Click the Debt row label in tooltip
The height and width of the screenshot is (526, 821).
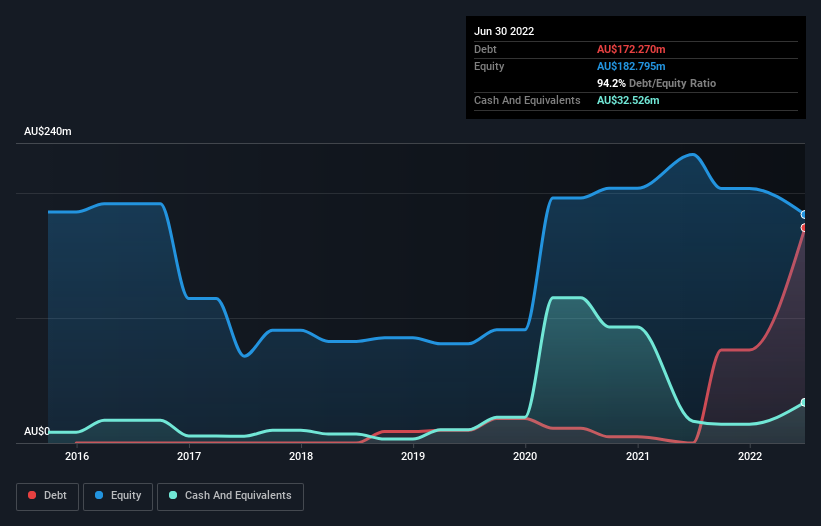click(485, 49)
